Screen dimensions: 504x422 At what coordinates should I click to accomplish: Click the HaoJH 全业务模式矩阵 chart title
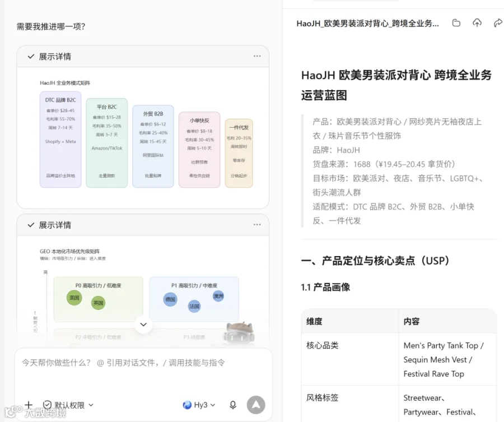coord(65,83)
